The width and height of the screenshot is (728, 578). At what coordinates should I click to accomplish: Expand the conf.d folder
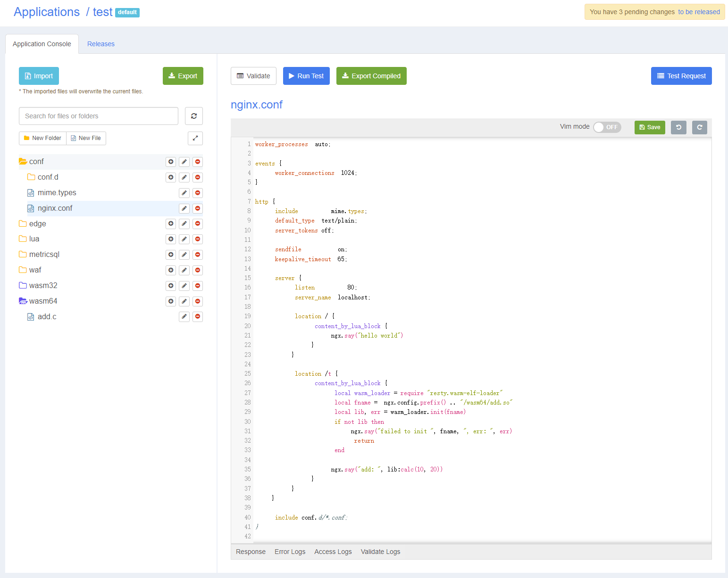click(31, 177)
